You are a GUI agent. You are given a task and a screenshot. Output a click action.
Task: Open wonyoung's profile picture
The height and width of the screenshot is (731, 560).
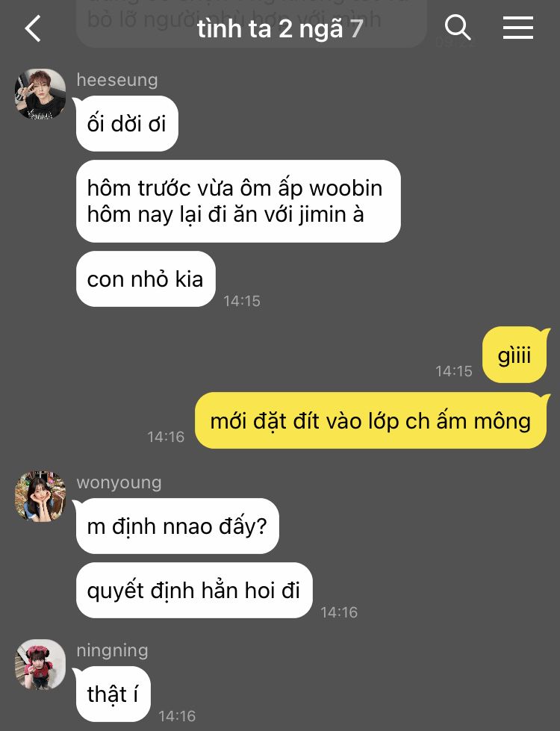40,496
